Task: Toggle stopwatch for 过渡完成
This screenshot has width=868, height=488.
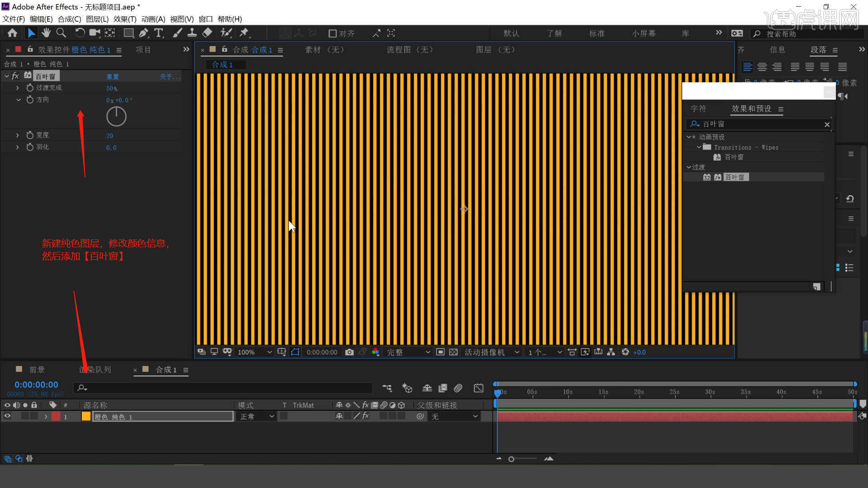Action: [30, 88]
